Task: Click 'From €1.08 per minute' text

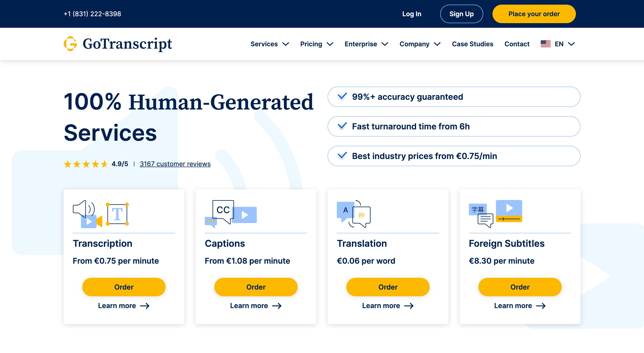Action: [247, 261]
